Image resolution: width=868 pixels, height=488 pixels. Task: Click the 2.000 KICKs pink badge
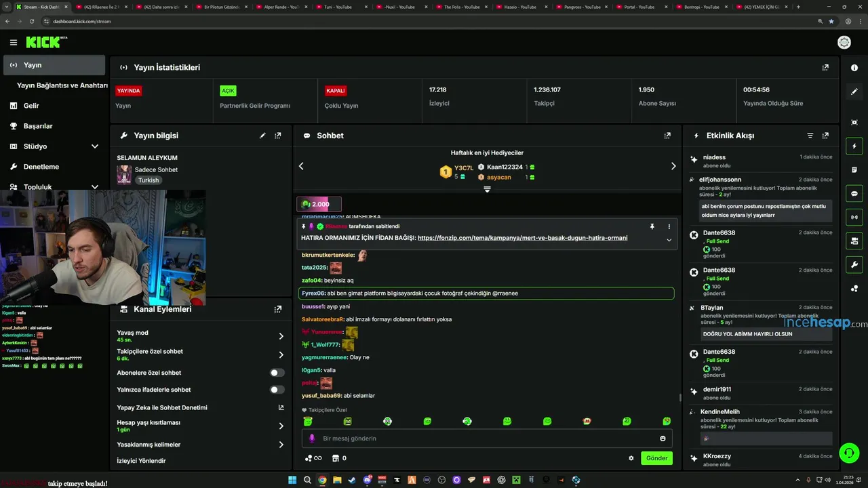tap(319, 204)
